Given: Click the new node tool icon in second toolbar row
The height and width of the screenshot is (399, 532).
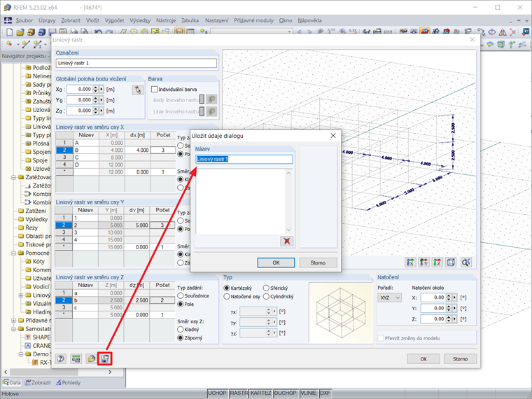Looking at the screenshot, I should 9,44.
